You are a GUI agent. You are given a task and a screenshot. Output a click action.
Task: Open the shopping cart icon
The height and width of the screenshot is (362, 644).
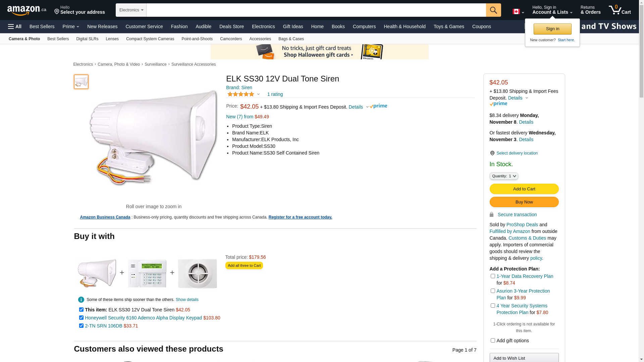click(620, 10)
